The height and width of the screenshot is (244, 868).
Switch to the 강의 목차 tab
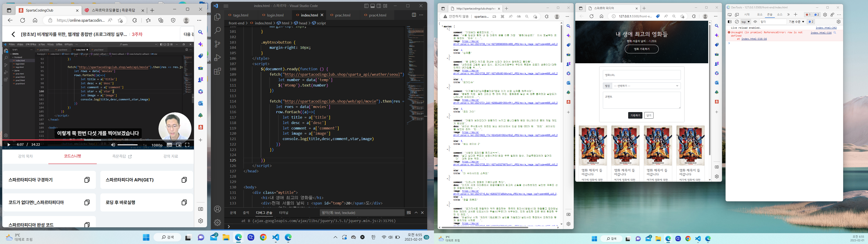pos(26,156)
